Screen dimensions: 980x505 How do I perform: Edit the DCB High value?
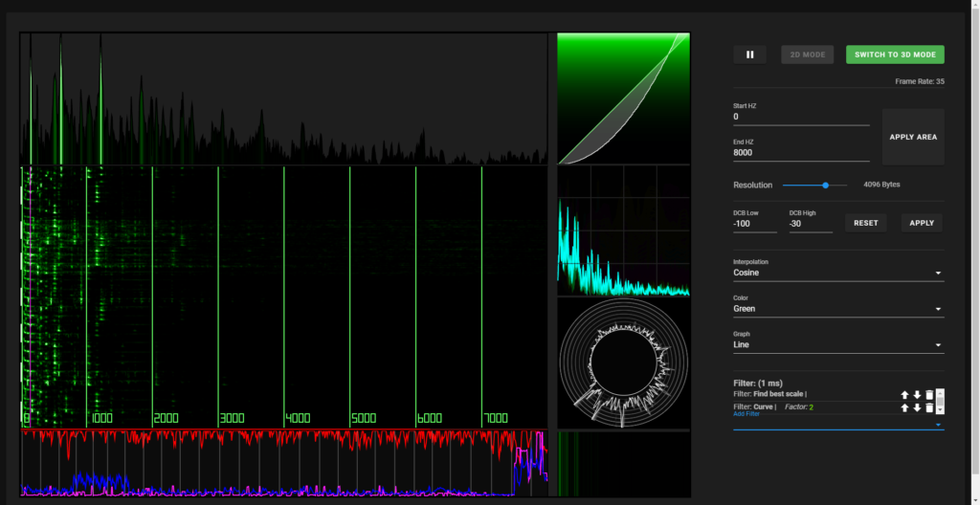811,224
